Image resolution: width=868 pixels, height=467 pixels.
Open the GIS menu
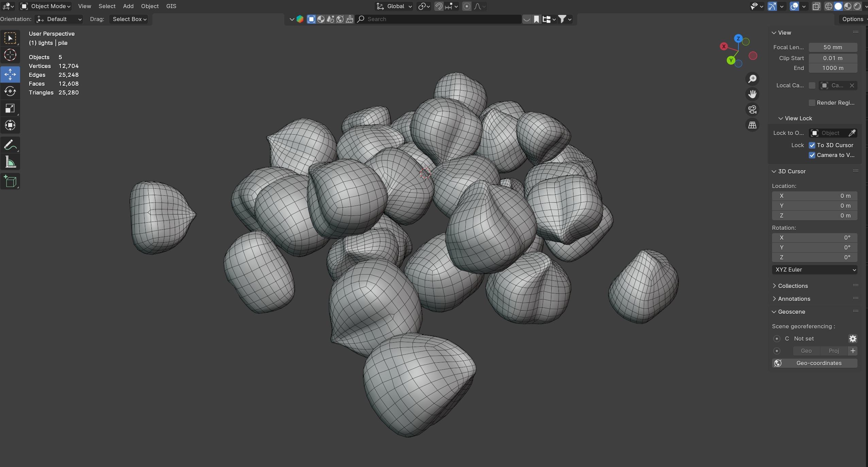point(171,6)
